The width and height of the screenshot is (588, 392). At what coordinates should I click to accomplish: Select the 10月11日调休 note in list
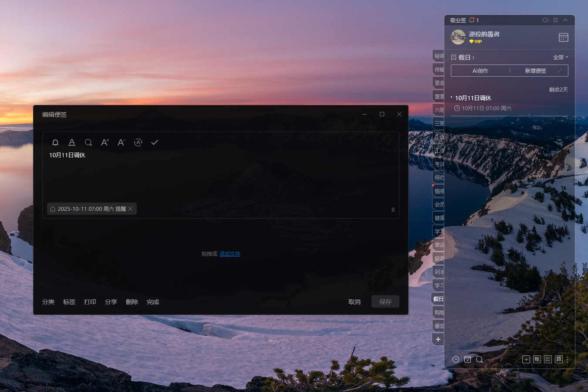(473, 98)
